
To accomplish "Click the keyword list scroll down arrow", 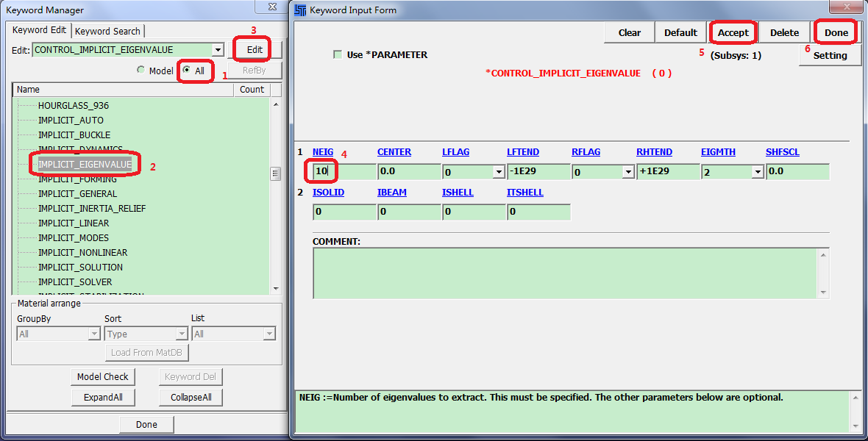I will pyautogui.click(x=276, y=288).
